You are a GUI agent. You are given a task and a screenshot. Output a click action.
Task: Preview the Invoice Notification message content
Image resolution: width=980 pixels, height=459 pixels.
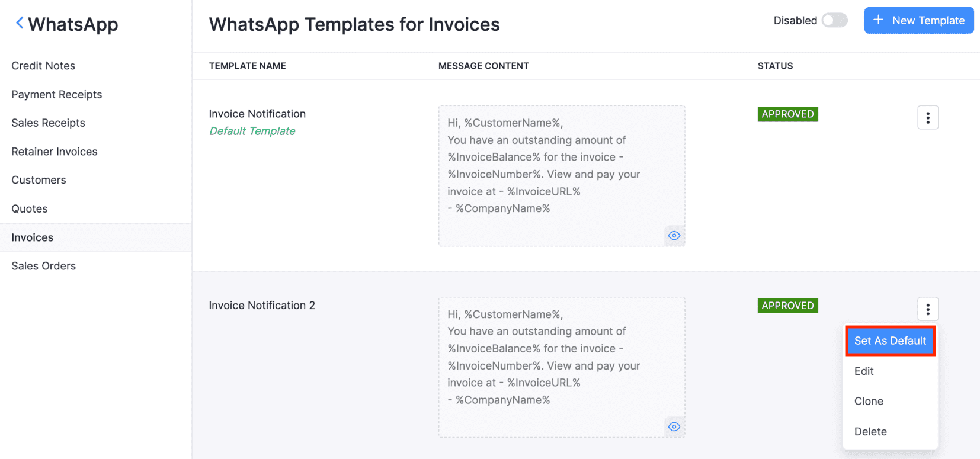pyautogui.click(x=674, y=236)
